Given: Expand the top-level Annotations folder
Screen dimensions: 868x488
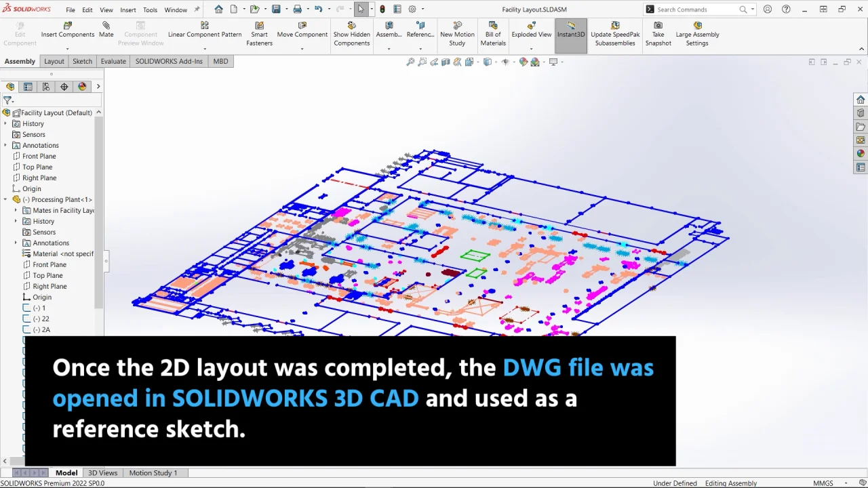Looking at the screenshot, I should tap(5, 145).
